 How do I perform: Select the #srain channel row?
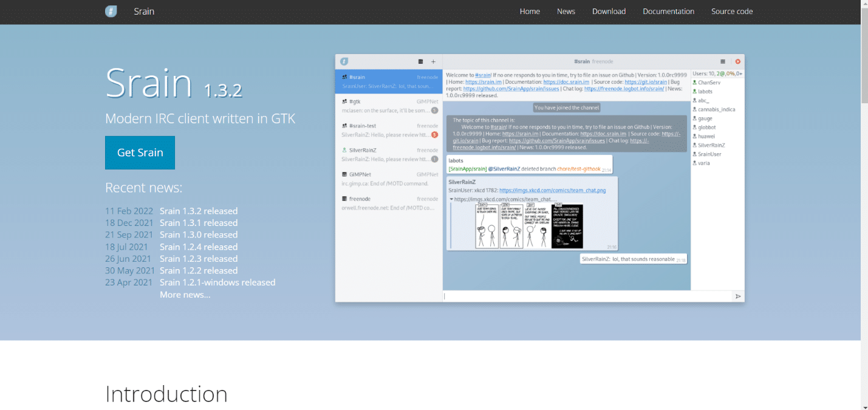389,81
